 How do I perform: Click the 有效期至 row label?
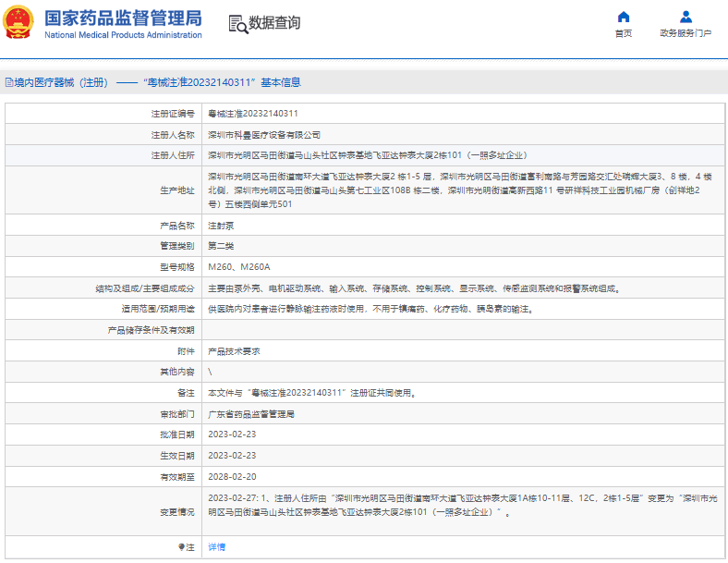tap(177, 477)
